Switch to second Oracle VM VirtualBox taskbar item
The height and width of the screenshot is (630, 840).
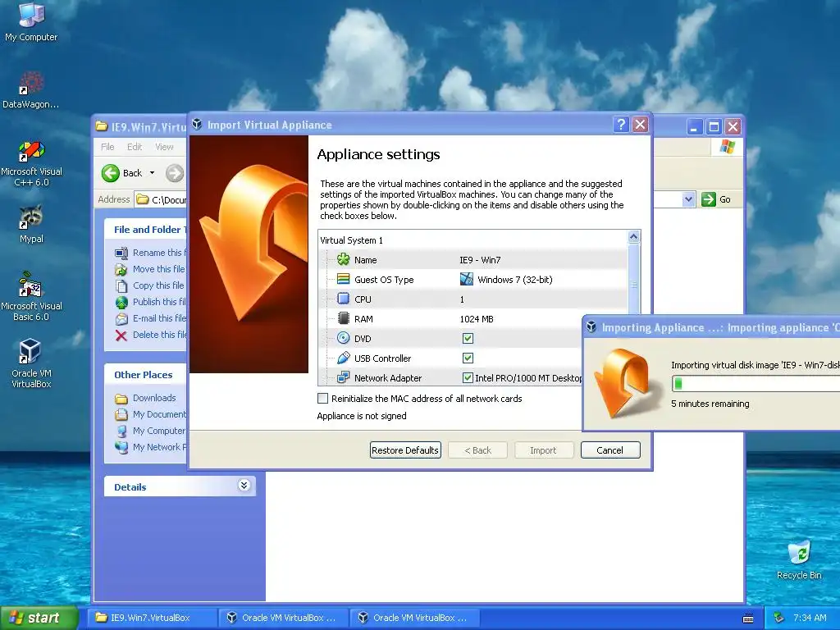tap(414, 618)
